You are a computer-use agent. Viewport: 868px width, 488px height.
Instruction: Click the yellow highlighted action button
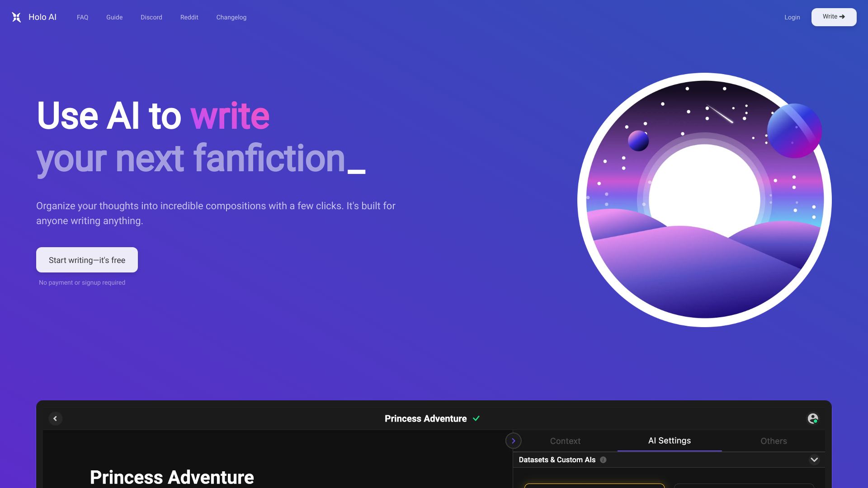click(594, 486)
